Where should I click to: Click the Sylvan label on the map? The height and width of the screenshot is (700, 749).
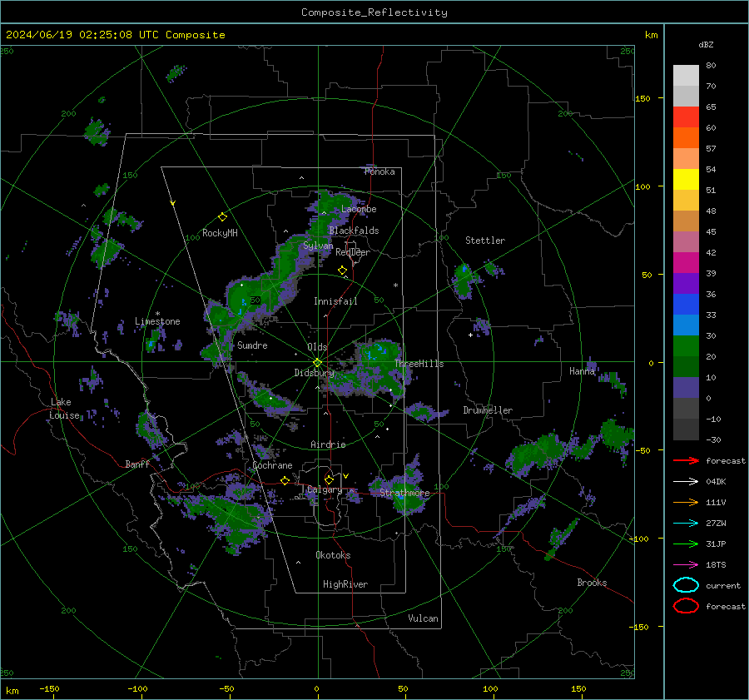(318, 246)
